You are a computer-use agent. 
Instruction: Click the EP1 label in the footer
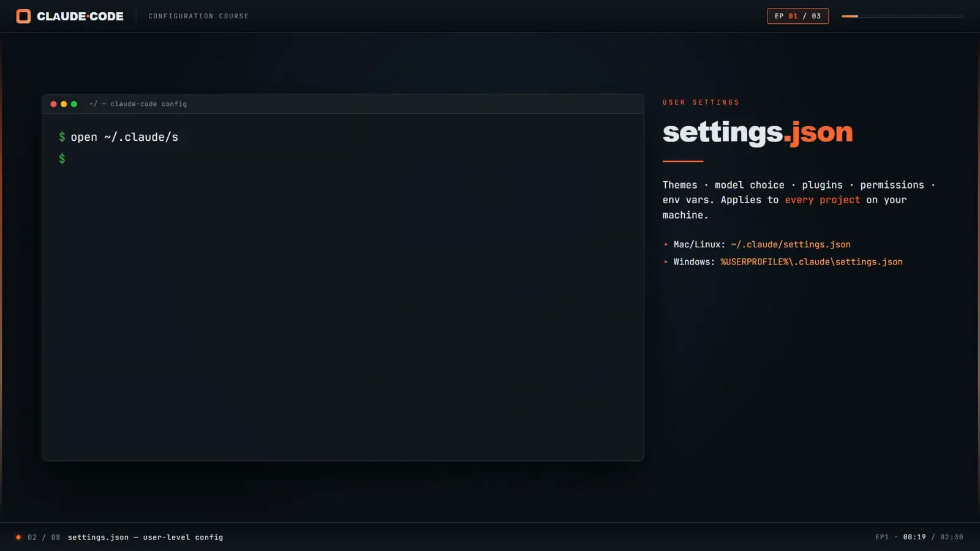click(881, 538)
